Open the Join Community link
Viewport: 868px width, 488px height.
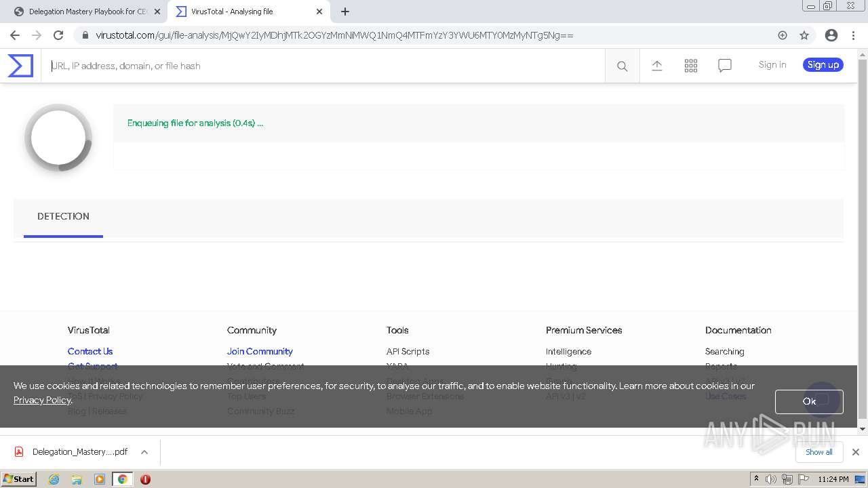click(260, 351)
